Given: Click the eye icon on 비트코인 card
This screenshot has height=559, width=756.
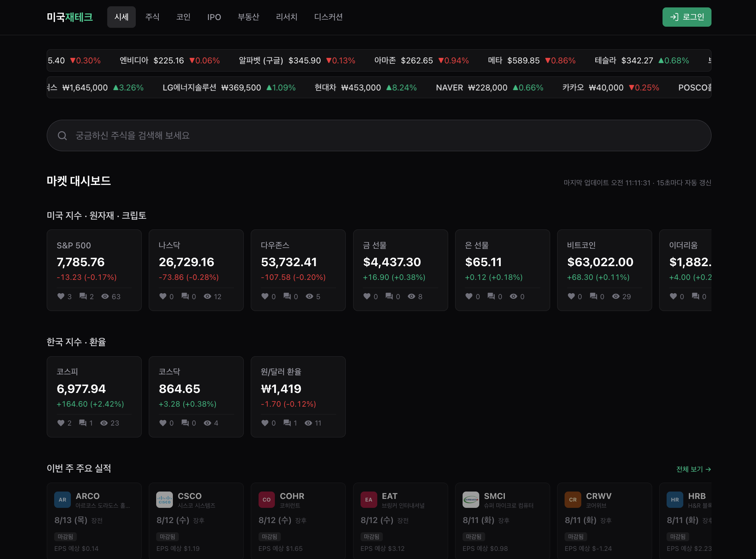Looking at the screenshot, I should point(616,296).
